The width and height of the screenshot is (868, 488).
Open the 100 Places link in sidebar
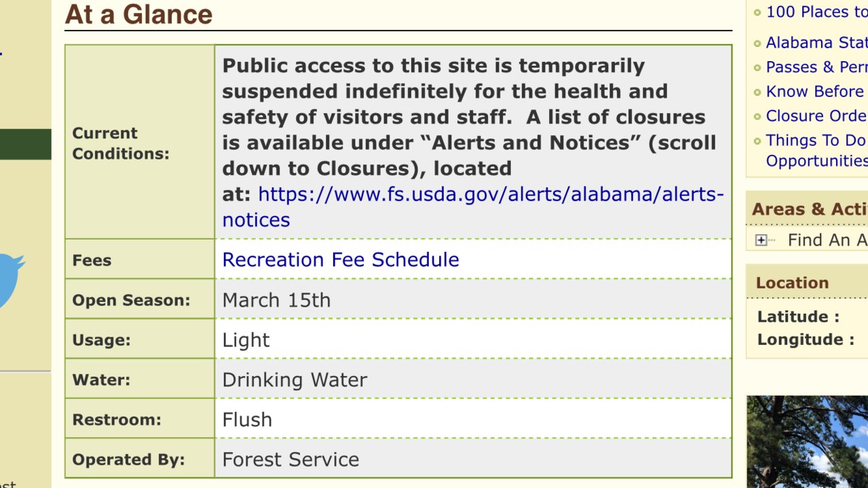[816, 12]
